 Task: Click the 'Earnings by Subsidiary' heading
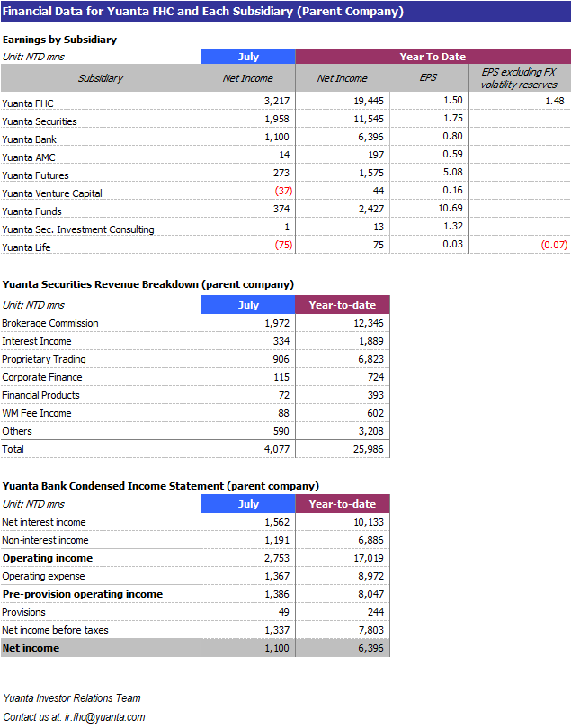(59, 40)
